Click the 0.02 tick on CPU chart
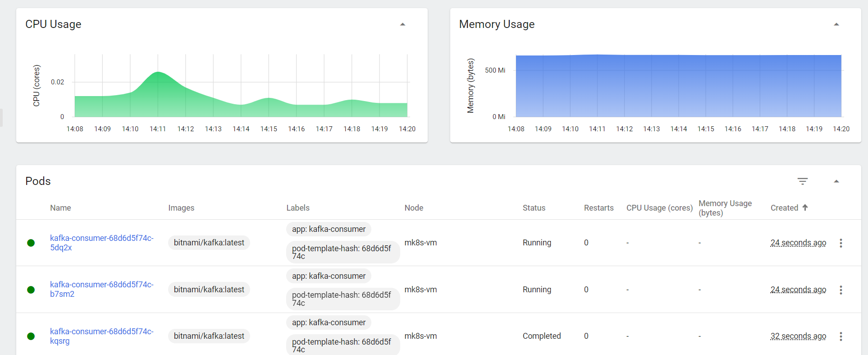 coord(57,82)
